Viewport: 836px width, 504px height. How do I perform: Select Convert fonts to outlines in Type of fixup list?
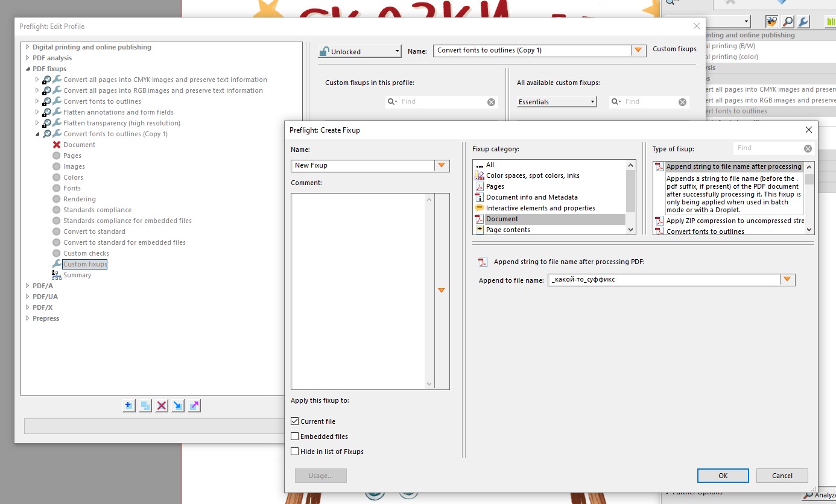[x=705, y=232]
